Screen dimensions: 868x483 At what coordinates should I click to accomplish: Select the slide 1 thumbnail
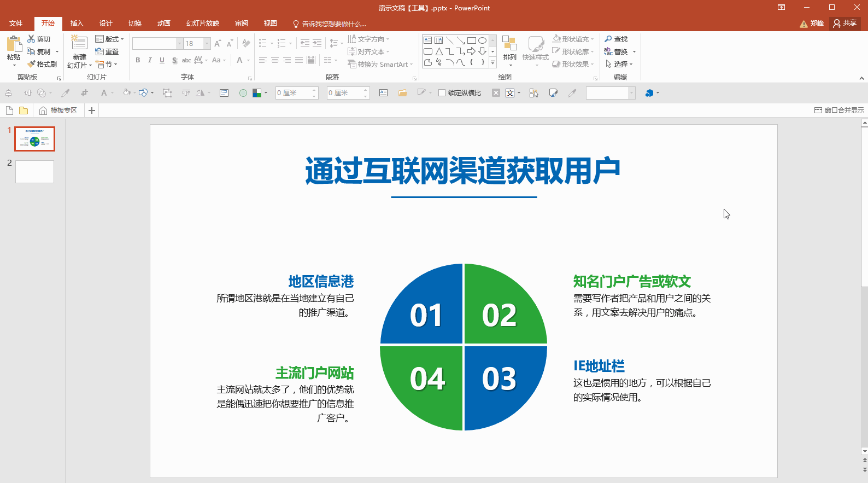34,139
